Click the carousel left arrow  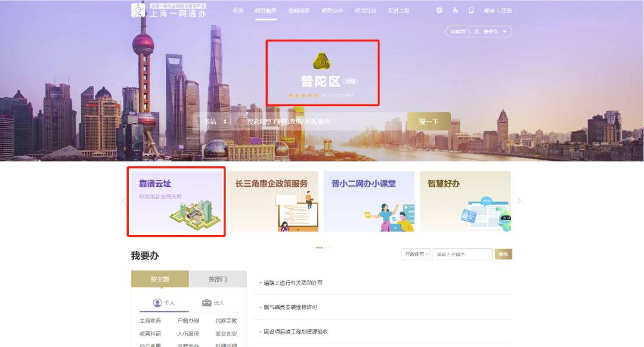pos(124,201)
